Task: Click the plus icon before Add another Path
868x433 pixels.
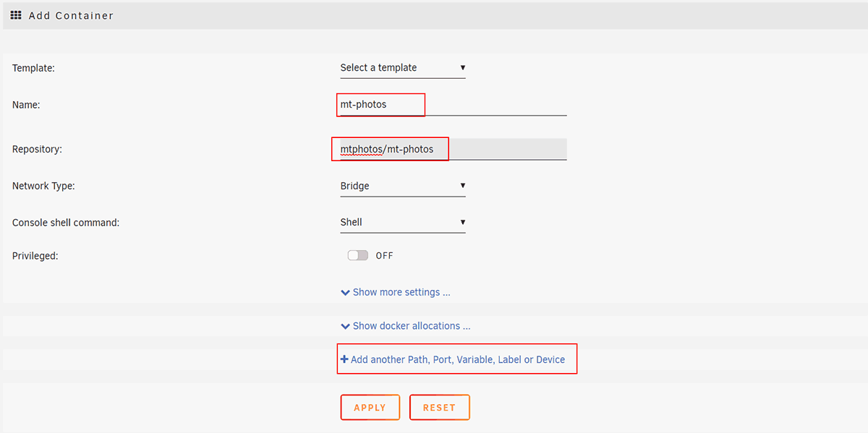Action: click(x=346, y=359)
